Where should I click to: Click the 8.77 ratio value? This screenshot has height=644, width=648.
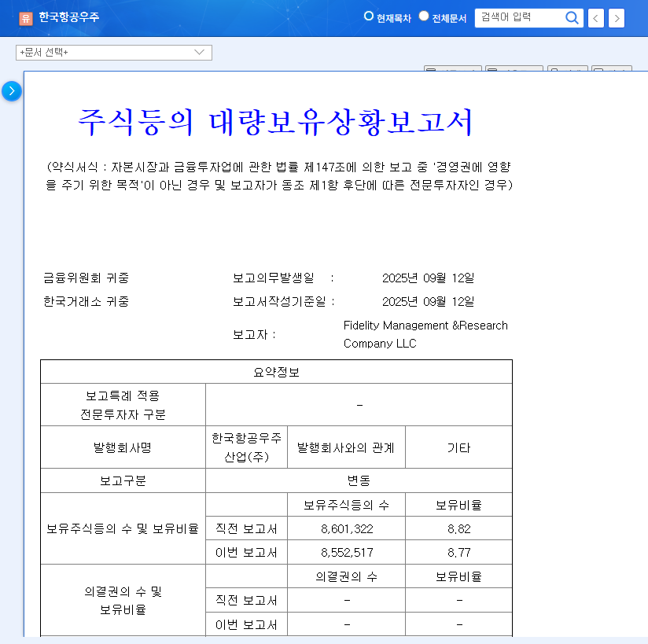pyautogui.click(x=458, y=552)
